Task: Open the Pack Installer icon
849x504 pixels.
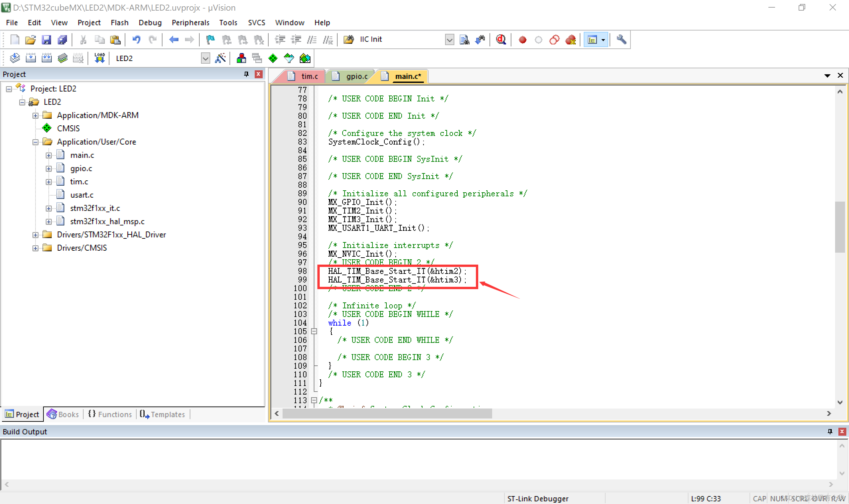Action: [305, 58]
